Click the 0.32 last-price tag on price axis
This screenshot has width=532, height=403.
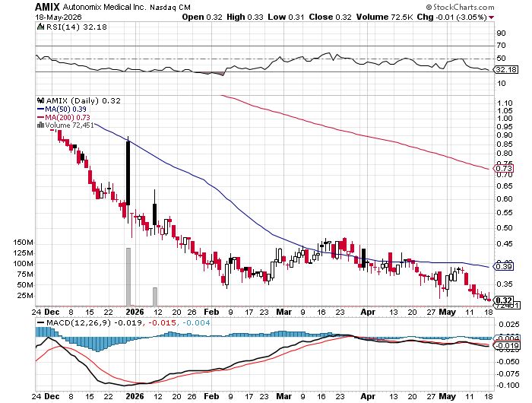pos(503,300)
